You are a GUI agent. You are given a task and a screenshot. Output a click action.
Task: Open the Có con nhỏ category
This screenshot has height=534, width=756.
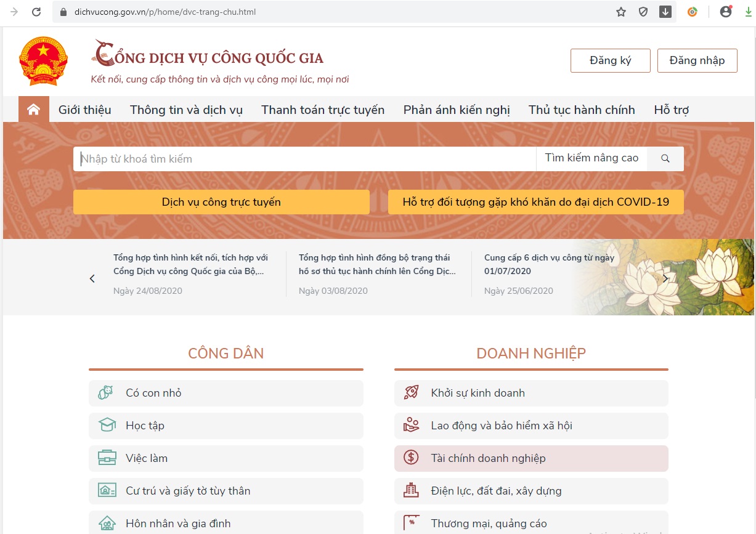[226, 393]
